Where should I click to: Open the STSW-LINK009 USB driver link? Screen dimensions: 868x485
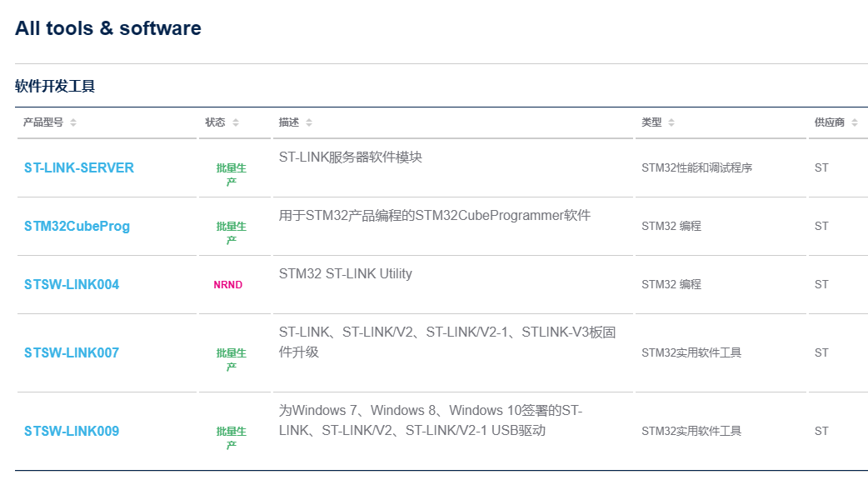[x=72, y=432]
